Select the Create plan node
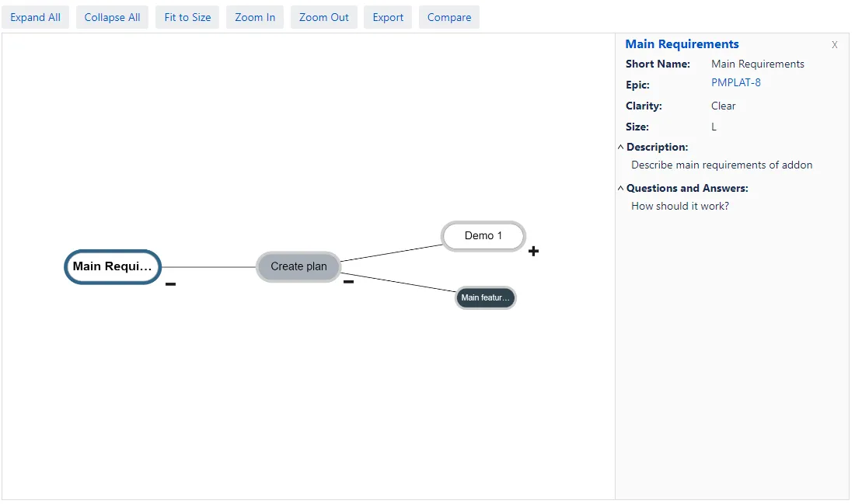 (298, 267)
